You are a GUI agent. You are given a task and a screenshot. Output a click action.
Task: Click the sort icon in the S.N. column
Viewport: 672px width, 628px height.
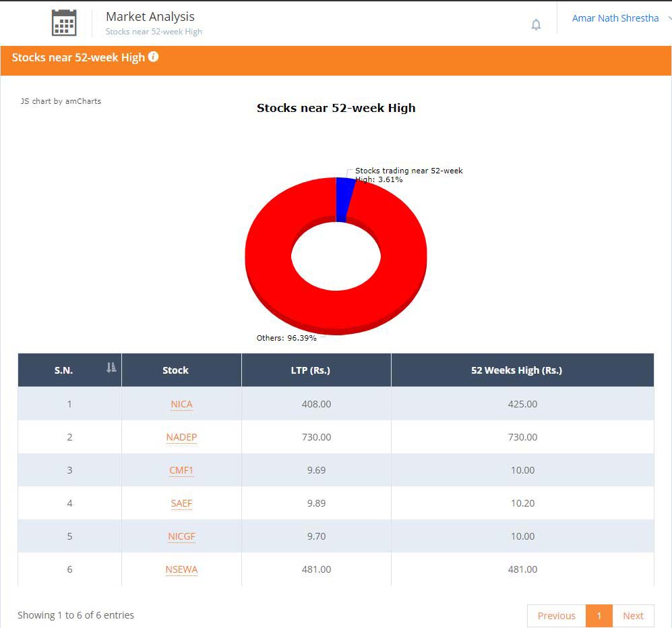pos(111,368)
